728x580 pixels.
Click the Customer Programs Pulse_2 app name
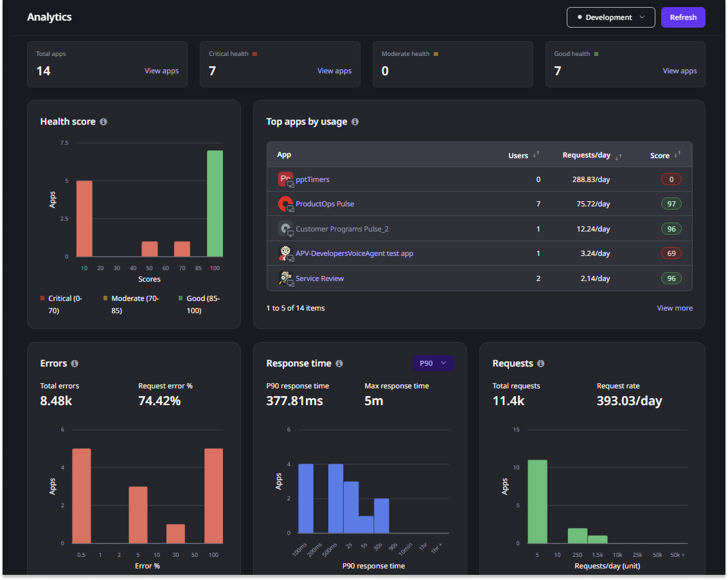point(342,229)
